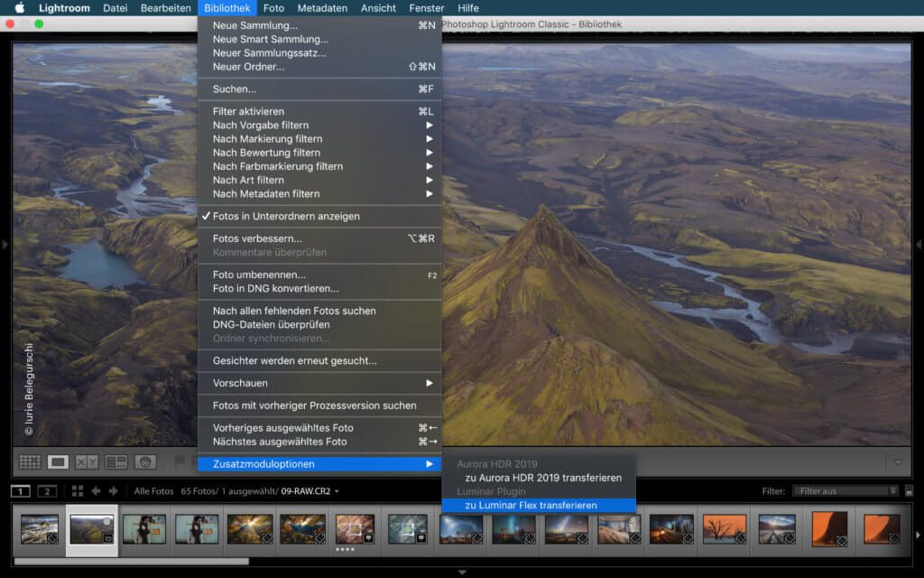
Task: Expand Nach Bewertung filtern submenu
Action: pos(320,153)
